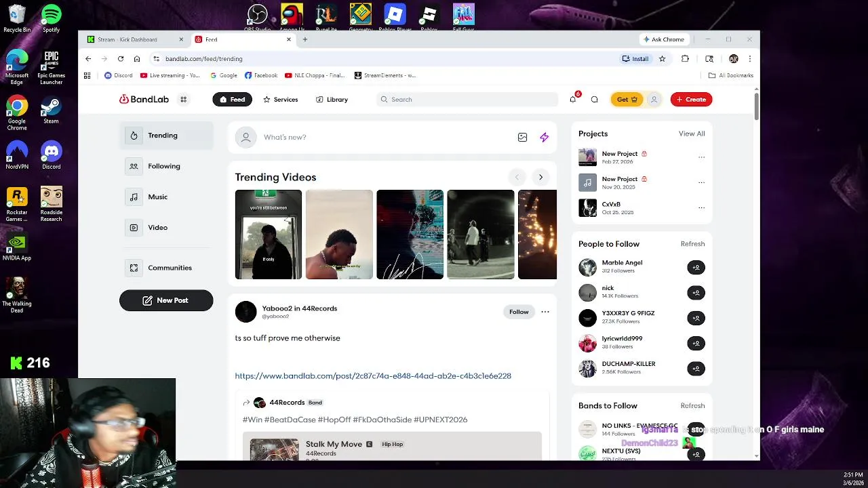Image resolution: width=868 pixels, height=488 pixels.
Task: Follow Marble Angel with add-person icon
Action: 696,267
